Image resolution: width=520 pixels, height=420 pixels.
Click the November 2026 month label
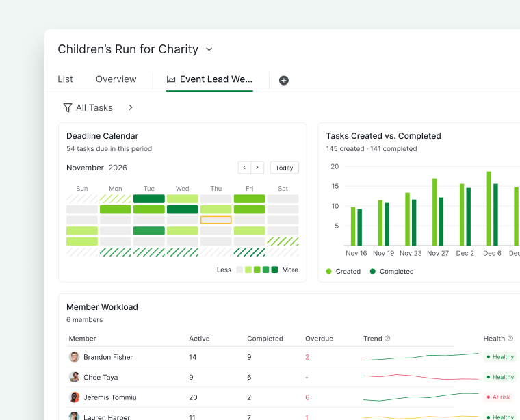(x=96, y=168)
